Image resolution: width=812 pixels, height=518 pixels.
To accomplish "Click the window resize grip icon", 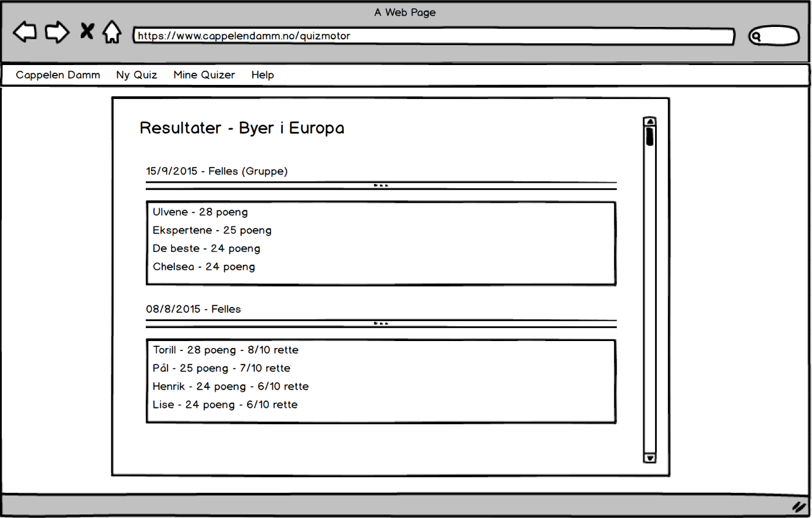I will [x=799, y=507].
